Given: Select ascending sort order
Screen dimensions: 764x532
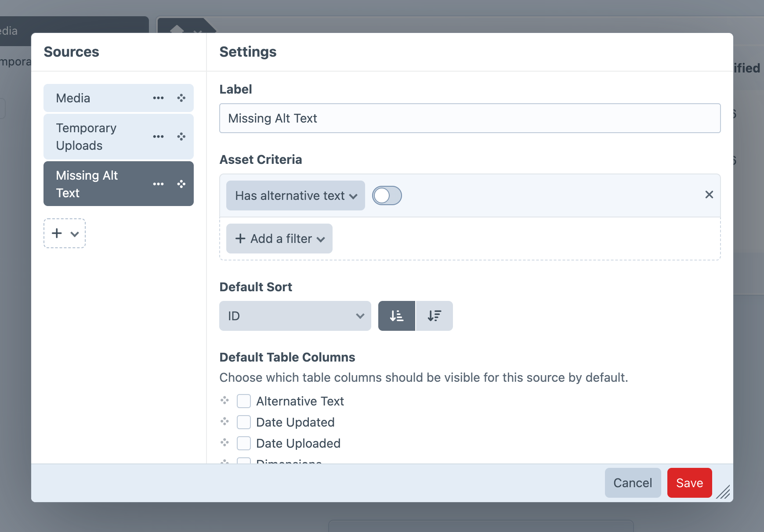Looking at the screenshot, I should 396,315.
